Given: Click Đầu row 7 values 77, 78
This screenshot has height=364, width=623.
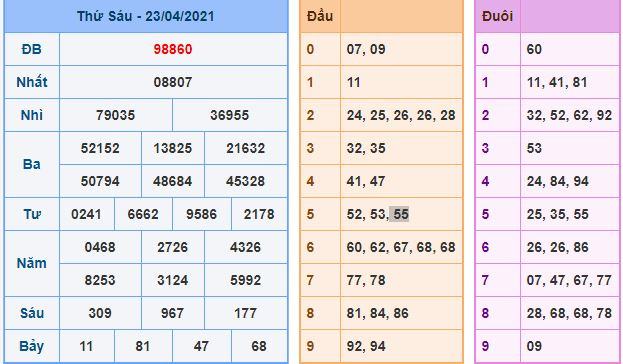Looking at the screenshot, I should (366, 280).
